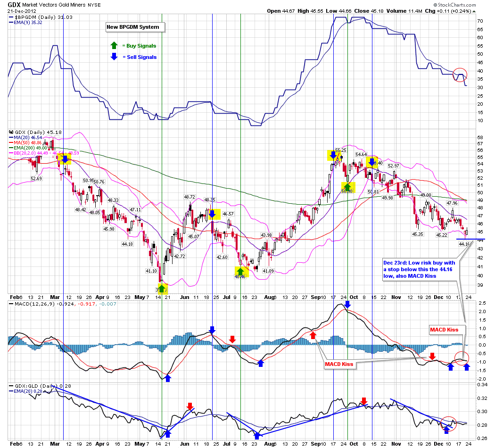Select the EMA(20) 0.28 legend entry
495x448 pixels.
pos(26,391)
